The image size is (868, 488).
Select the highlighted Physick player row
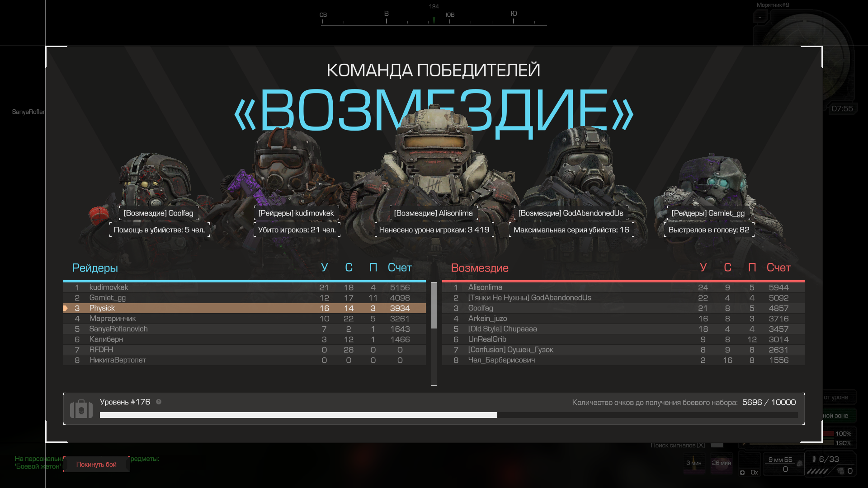245,308
